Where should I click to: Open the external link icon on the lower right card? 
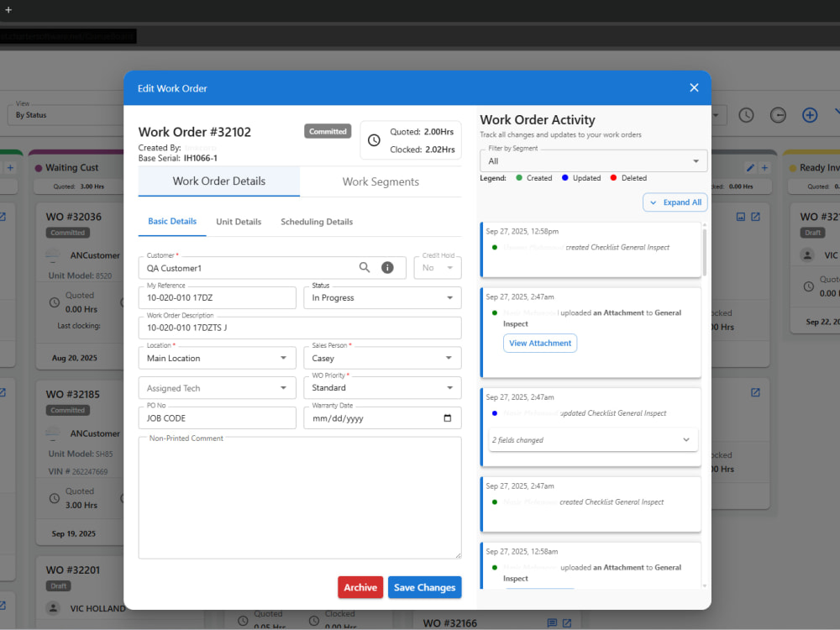(x=755, y=392)
